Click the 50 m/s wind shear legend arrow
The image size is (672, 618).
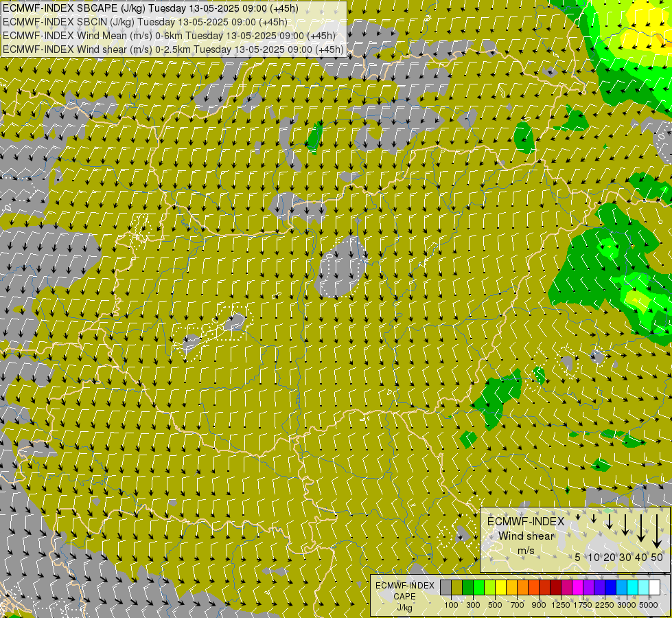[x=657, y=531]
